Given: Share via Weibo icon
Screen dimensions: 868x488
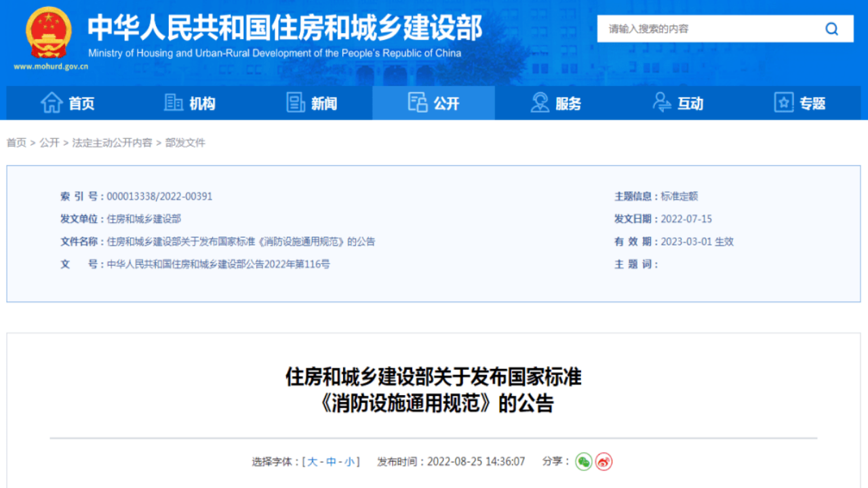Looking at the screenshot, I should (604, 462).
